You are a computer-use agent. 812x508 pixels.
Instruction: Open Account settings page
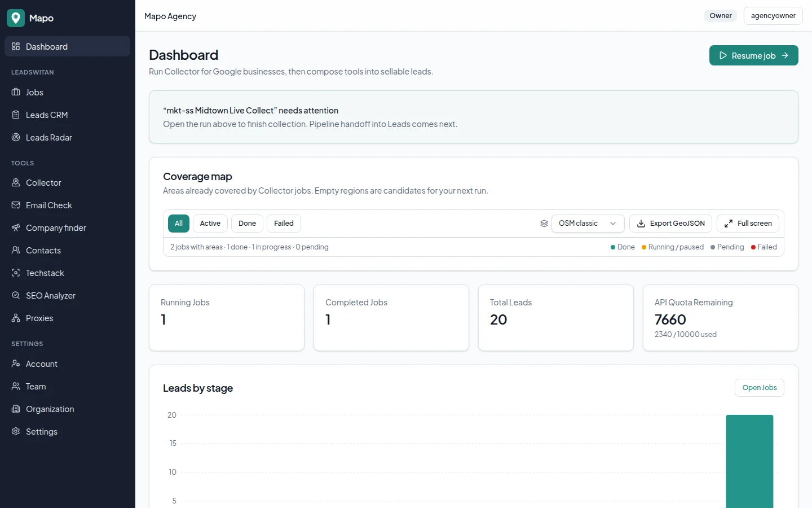[x=67, y=364]
